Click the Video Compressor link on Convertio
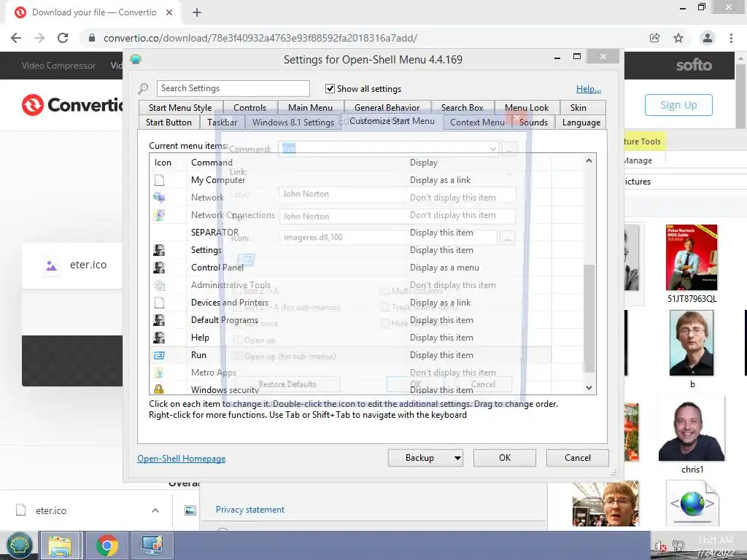The width and height of the screenshot is (747, 560). [x=58, y=66]
